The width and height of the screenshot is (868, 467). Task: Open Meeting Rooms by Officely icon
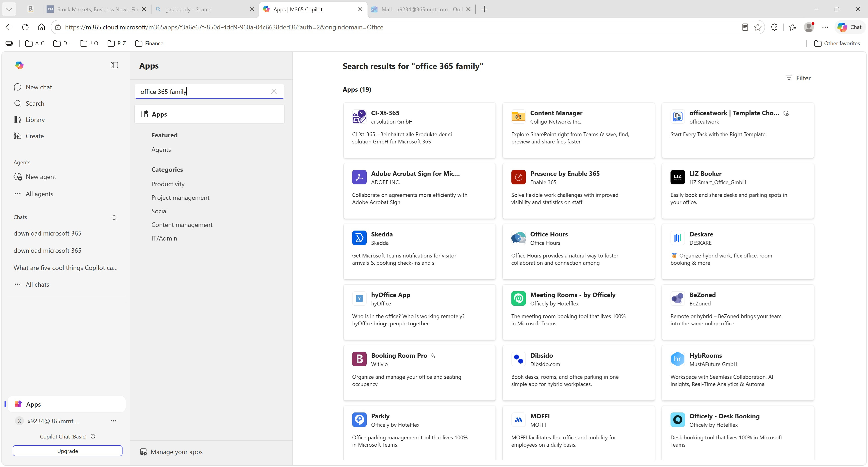click(518, 298)
